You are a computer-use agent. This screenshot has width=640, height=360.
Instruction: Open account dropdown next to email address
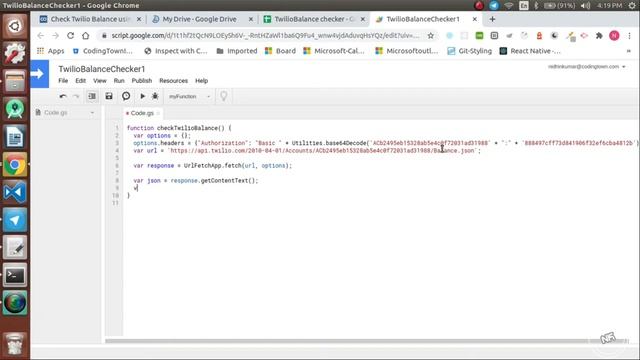(x=624, y=67)
